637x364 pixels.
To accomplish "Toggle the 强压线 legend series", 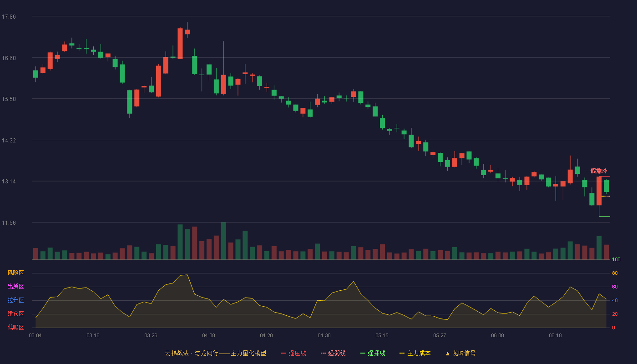I will (293, 353).
